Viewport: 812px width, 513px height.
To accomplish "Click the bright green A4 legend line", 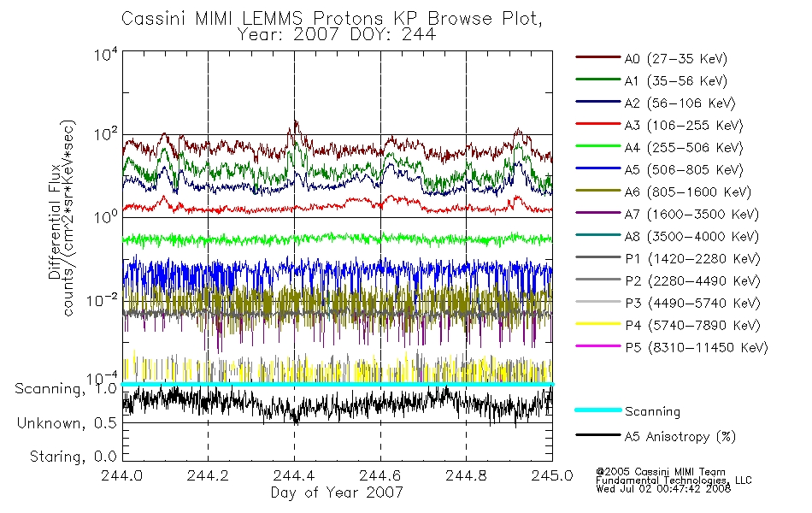I will (x=598, y=146).
